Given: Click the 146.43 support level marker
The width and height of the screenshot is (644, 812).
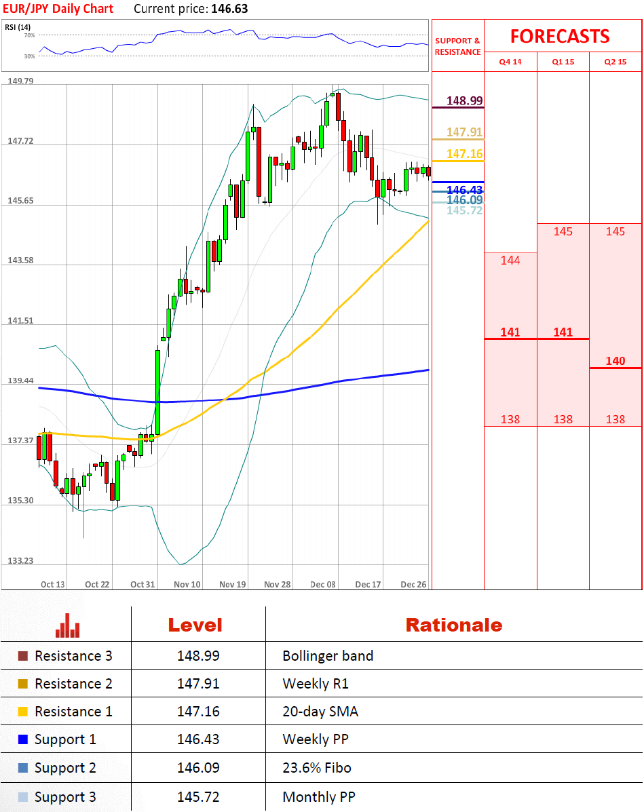Looking at the screenshot, I should 465,189.
